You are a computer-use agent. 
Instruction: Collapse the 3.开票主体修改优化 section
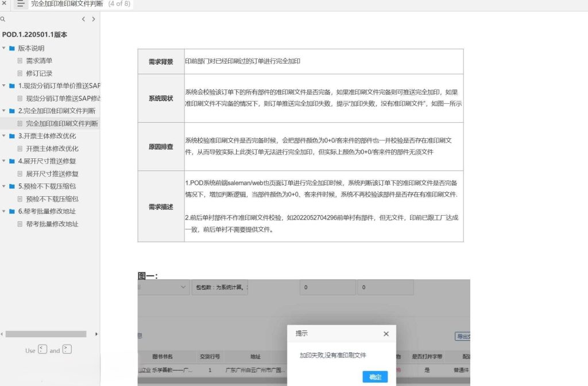tap(4, 136)
